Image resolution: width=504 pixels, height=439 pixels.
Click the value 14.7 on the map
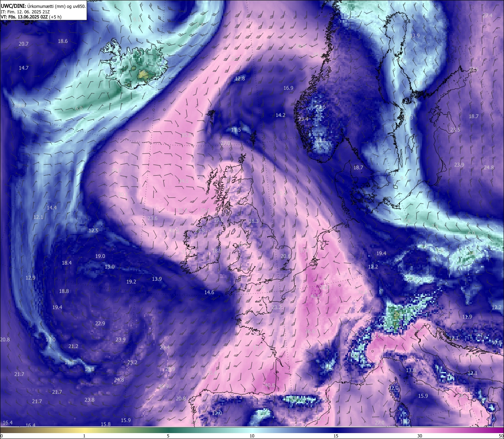24,68
